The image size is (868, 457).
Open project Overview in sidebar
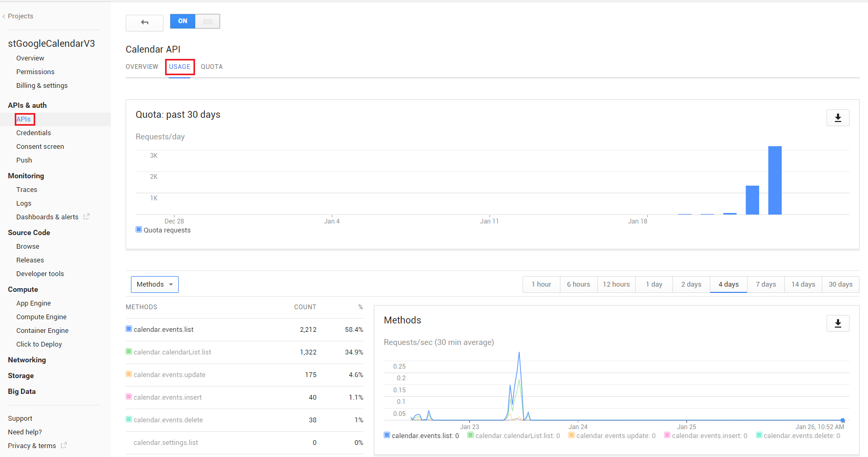[x=30, y=58]
